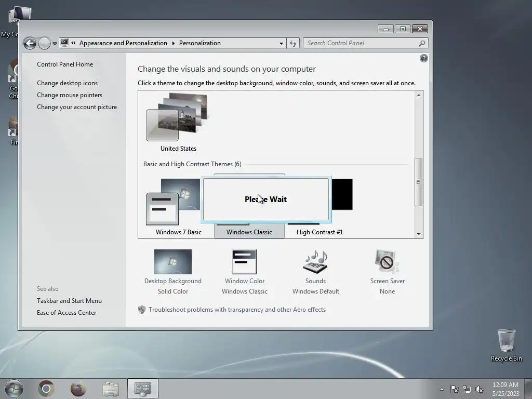532x399 pixels.
Task: Minimize the Personalization window
Action: click(x=385, y=29)
